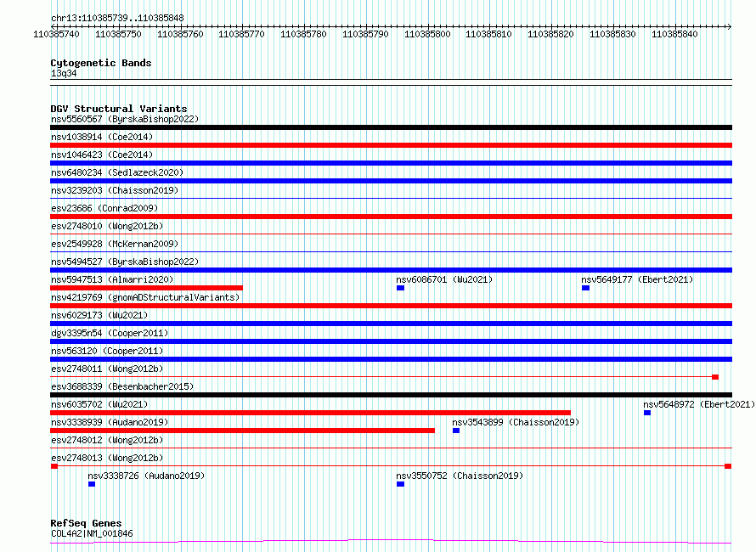Click ruler position 110385820
Image resolution: width=756 pixels, height=552 pixels.
pyautogui.click(x=550, y=34)
